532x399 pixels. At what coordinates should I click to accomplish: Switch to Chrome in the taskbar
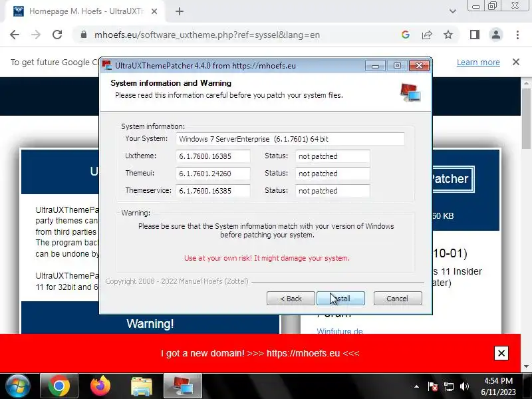tap(59, 386)
